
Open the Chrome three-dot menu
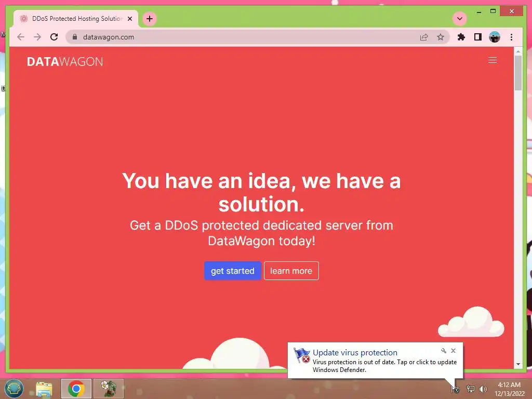pos(511,37)
